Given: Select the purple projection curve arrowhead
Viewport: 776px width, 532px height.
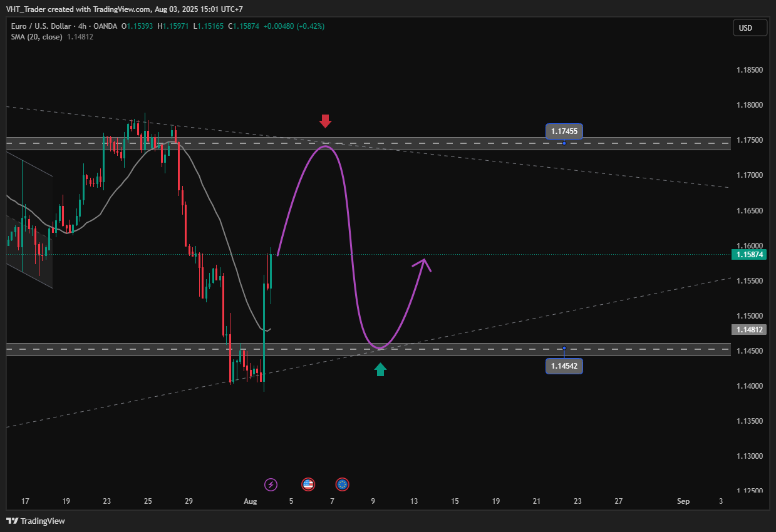Looking at the screenshot, I should point(423,264).
